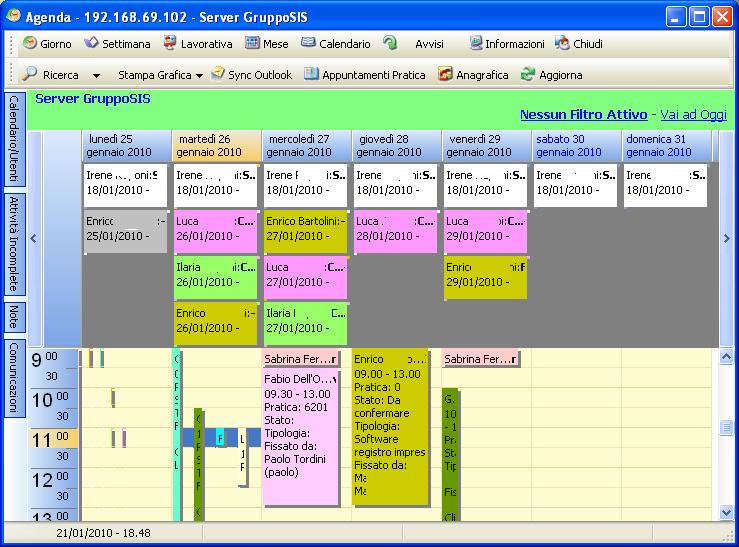Select olive Enrico 26/01/2010 all-day event
Screen dimensions: 739x547
pyautogui.click(x=215, y=323)
